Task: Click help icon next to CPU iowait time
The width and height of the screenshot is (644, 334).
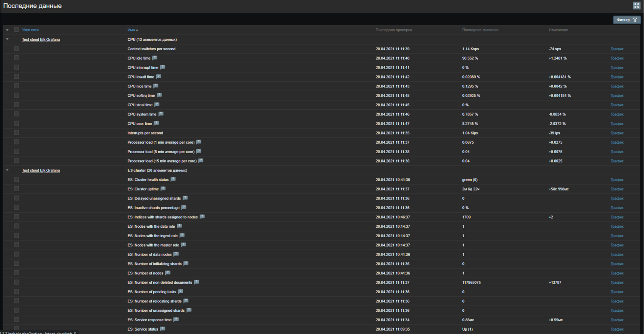Action: tap(158, 77)
